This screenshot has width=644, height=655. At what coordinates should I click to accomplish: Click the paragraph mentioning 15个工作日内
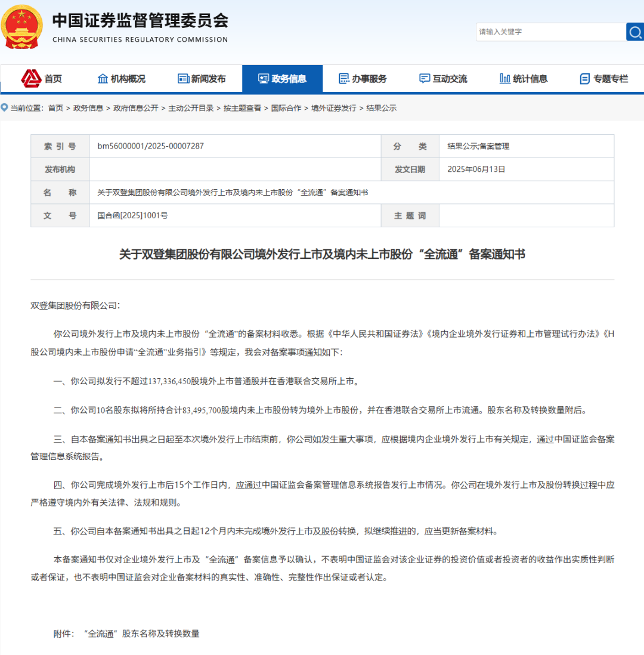(x=323, y=494)
